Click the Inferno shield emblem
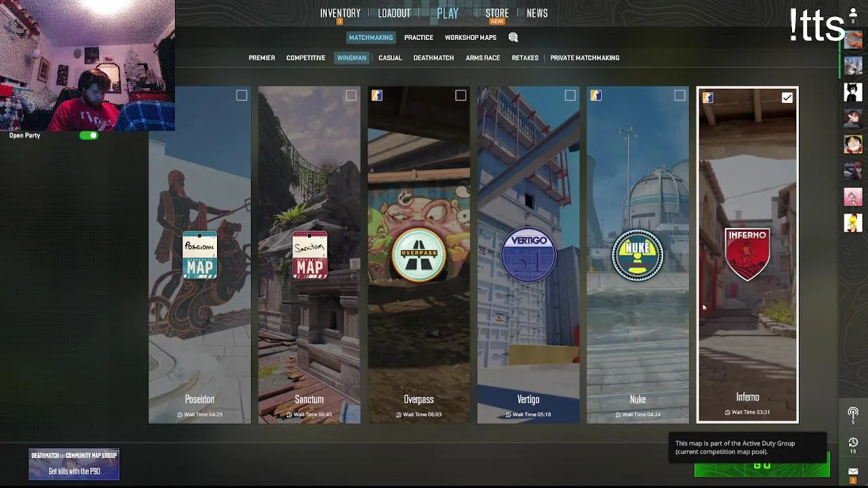 [x=747, y=254]
